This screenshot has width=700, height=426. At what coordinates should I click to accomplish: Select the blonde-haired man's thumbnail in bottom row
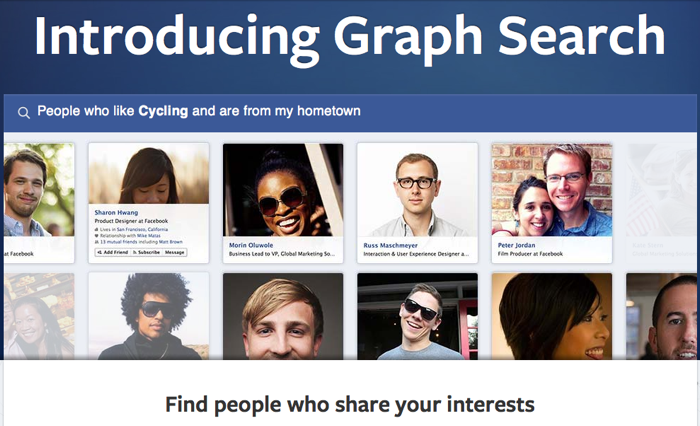tap(283, 316)
